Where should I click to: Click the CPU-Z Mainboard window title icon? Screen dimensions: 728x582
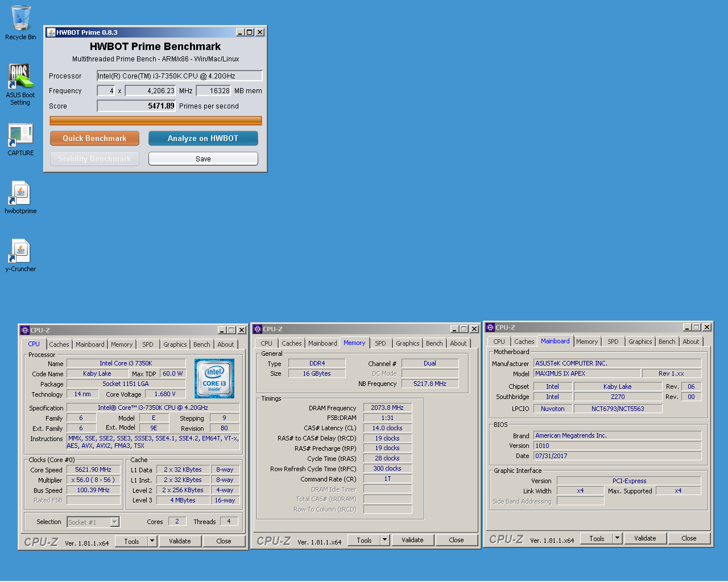[490, 327]
